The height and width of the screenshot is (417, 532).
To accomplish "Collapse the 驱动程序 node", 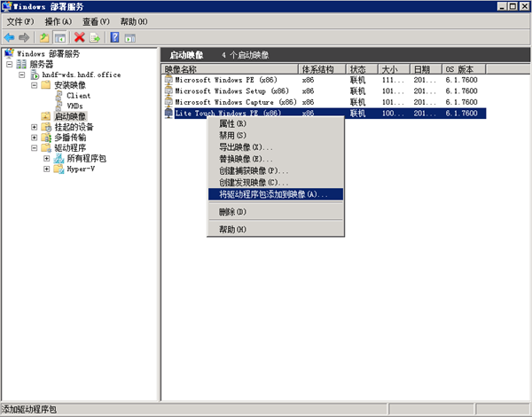I will tap(34, 148).
